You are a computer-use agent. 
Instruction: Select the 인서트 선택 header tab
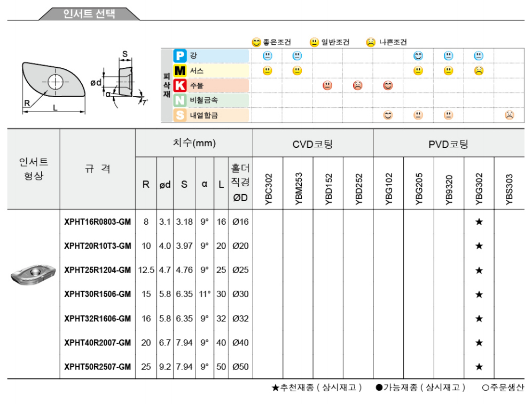(89, 14)
